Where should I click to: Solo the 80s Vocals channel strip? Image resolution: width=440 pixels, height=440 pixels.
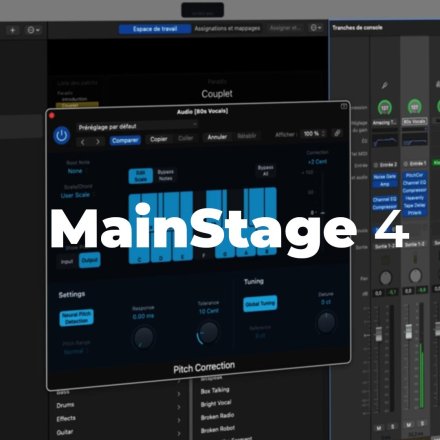coord(422,424)
